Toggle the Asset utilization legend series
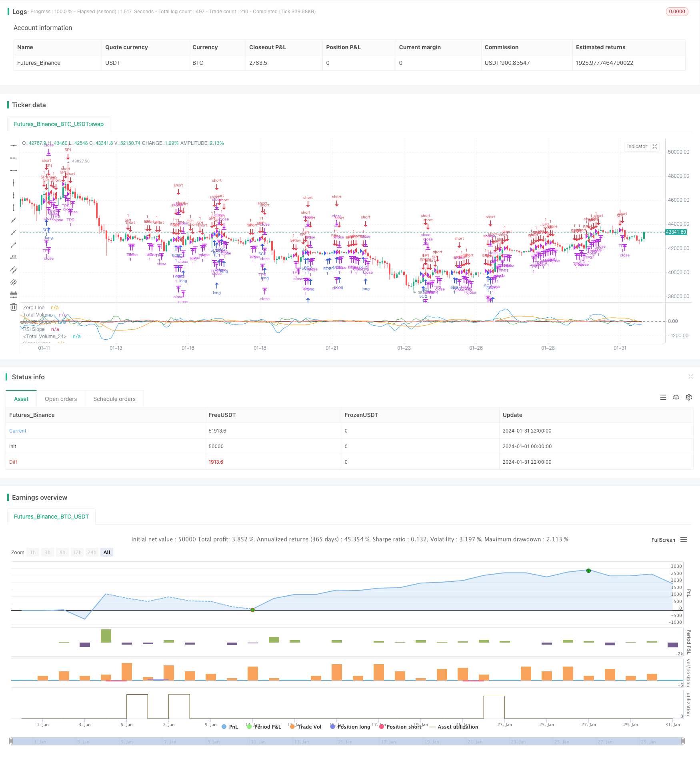This screenshot has width=700, height=757. tap(454, 727)
